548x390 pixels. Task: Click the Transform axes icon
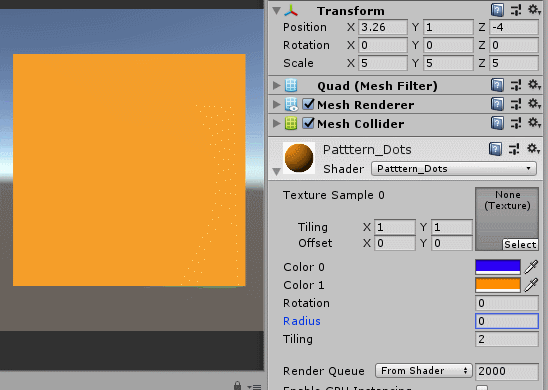pyautogui.click(x=291, y=10)
